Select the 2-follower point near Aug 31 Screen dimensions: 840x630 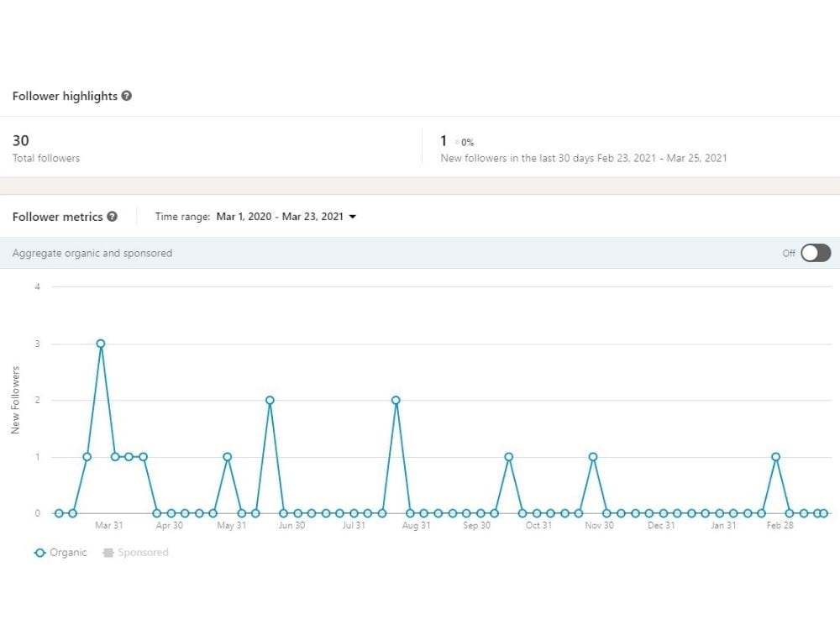tap(396, 400)
